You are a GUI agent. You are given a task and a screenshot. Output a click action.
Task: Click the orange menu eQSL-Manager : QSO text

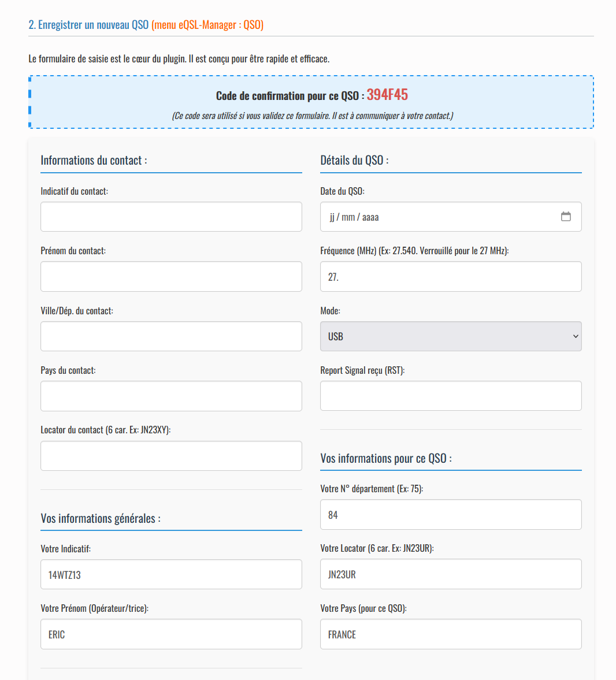[x=207, y=25]
